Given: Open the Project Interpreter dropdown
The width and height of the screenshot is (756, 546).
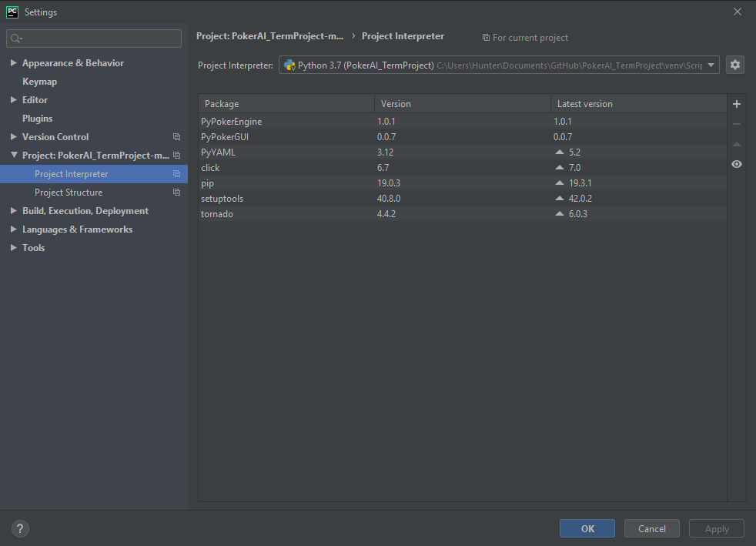Looking at the screenshot, I should (x=711, y=65).
